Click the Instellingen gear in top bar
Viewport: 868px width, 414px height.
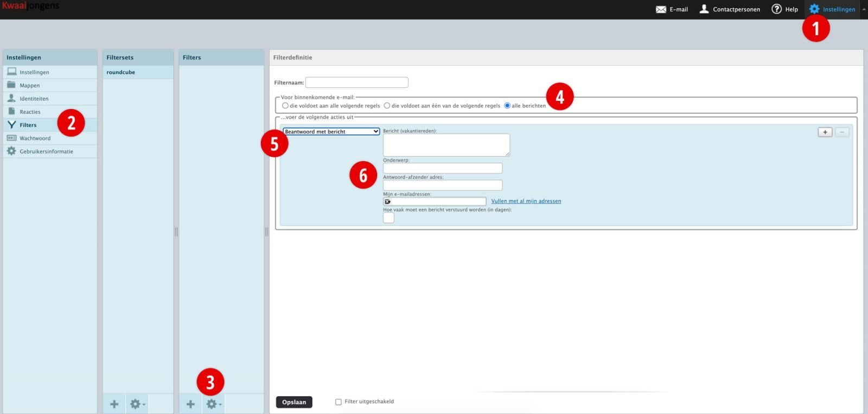coord(814,9)
